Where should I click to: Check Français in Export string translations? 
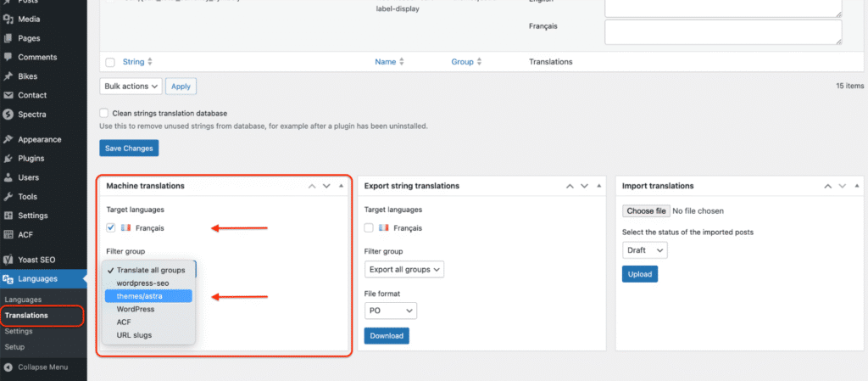click(x=369, y=227)
